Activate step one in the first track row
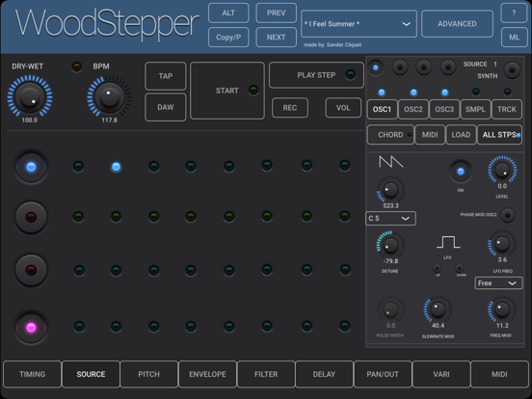Image resolution: width=532 pixels, height=399 pixels. [78, 167]
